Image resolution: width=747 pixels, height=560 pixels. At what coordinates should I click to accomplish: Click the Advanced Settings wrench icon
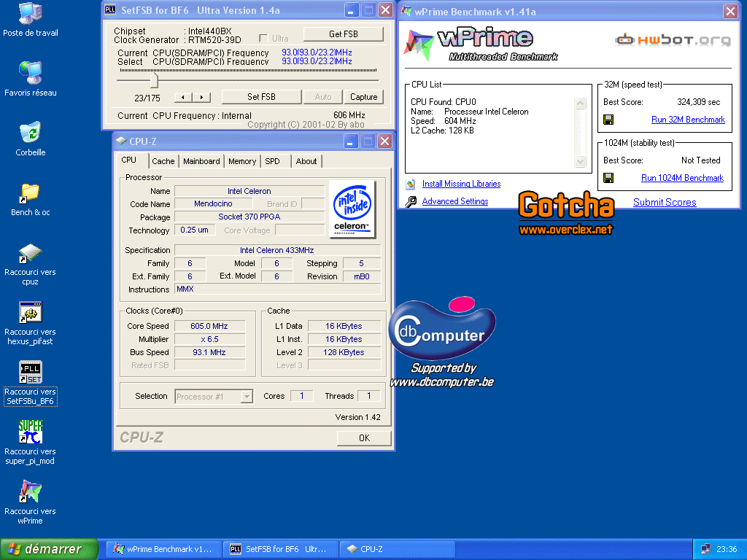pyautogui.click(x=410, y=201)
